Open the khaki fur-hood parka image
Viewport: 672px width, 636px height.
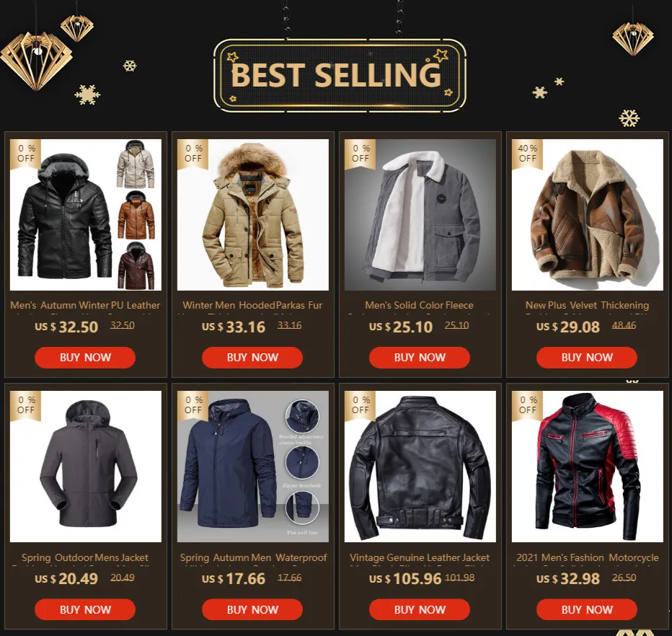[x=253, y=215]
